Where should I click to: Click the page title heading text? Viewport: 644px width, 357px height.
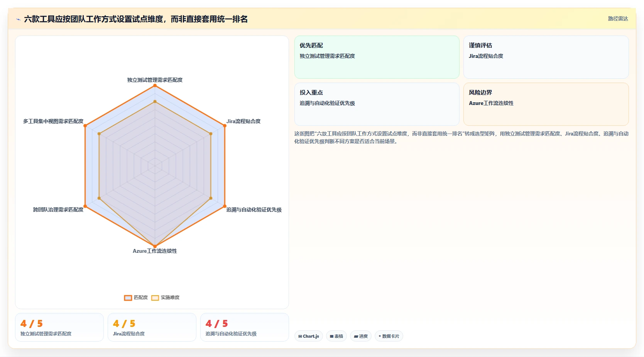click(x=136, y=19)
